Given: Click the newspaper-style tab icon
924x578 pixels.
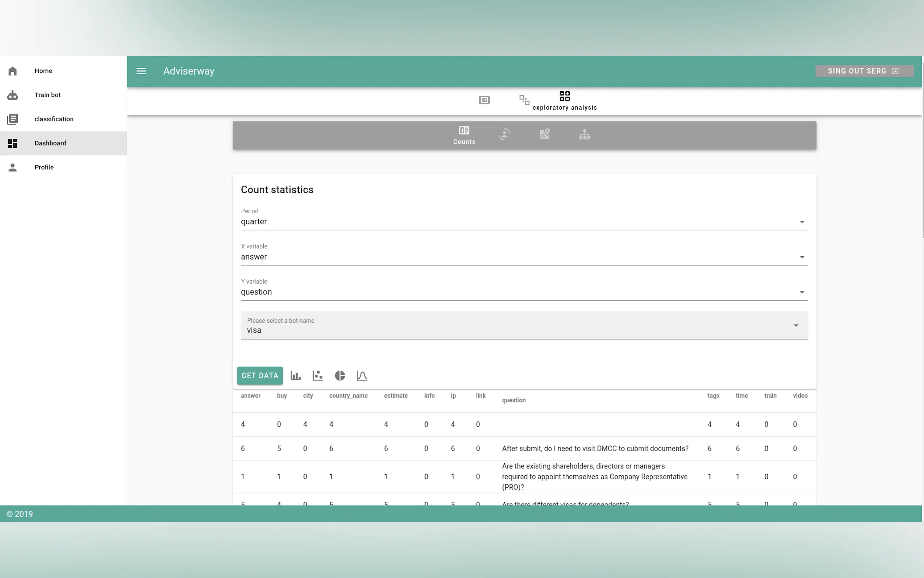Looking at the screenshot, I should pos(484,100).
